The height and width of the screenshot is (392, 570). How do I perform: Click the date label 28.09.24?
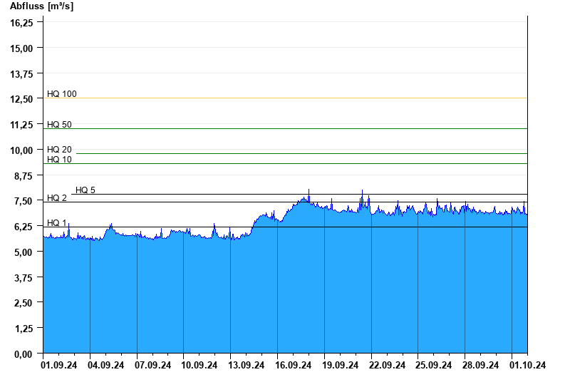click(480, 365)
